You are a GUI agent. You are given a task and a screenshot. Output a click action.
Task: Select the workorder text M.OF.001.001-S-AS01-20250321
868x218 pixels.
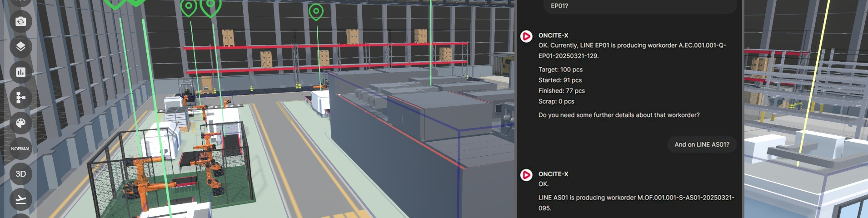(686, 198)
